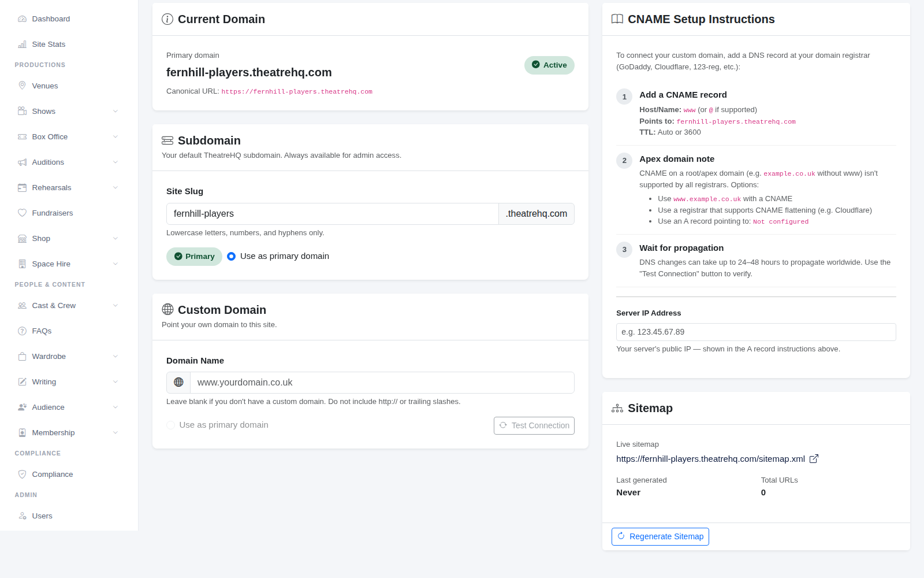Click the green Primary badge

(x=194, y=257)
